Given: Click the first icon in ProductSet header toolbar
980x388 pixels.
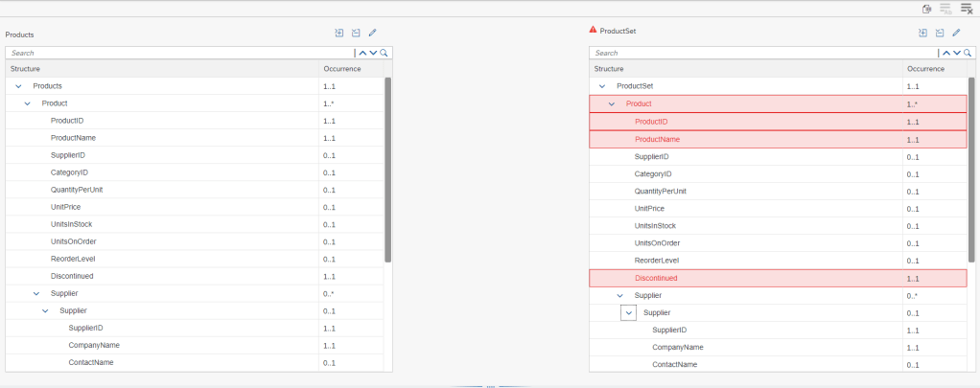Looking at the screenshot, I should tap(923, 33).
